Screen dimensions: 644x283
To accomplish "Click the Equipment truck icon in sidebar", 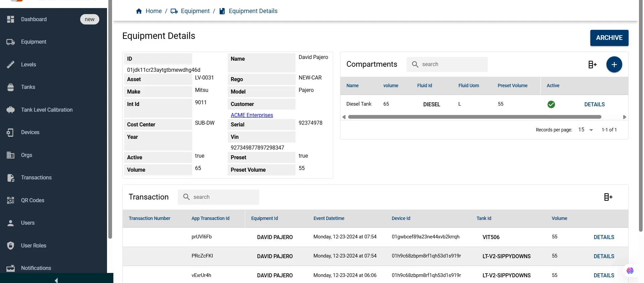I will (x=11, y=42).
